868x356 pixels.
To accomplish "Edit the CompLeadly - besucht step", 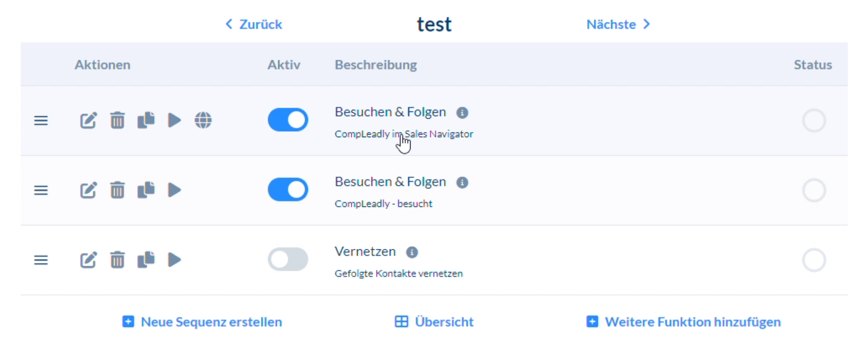I will [88, 190].
